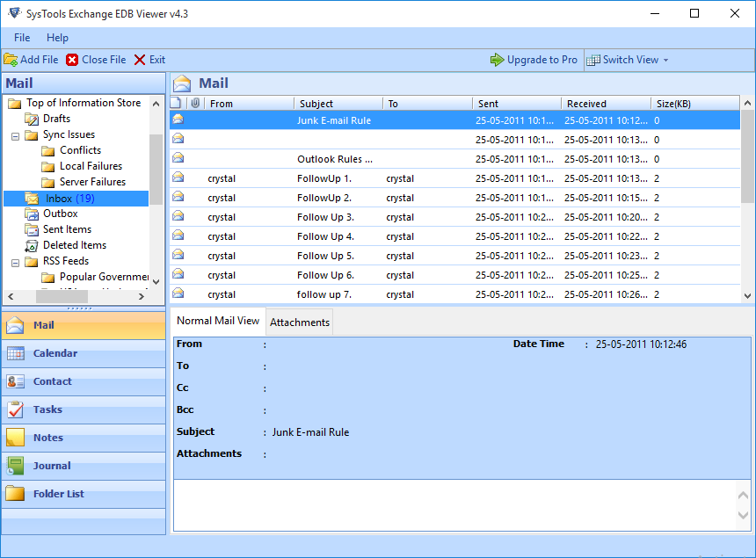Open the Mail section in navigation pane
This screenshot has height=558, width=756.
click(84, 325)
